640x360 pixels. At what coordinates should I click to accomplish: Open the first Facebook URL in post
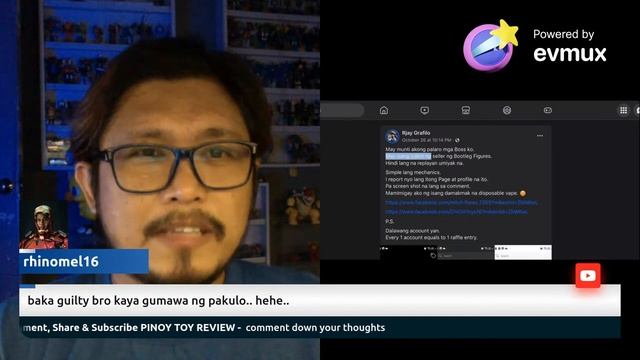461,203
